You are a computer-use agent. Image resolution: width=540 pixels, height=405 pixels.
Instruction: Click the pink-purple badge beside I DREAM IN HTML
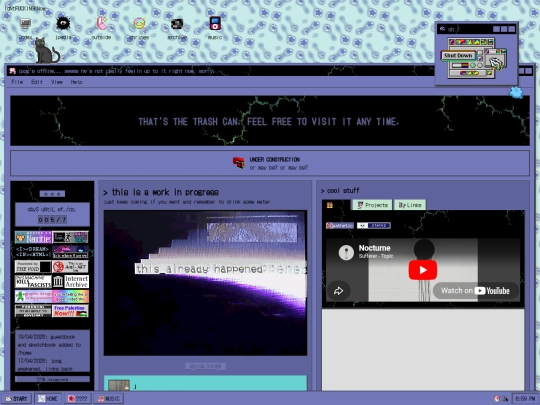70,252
